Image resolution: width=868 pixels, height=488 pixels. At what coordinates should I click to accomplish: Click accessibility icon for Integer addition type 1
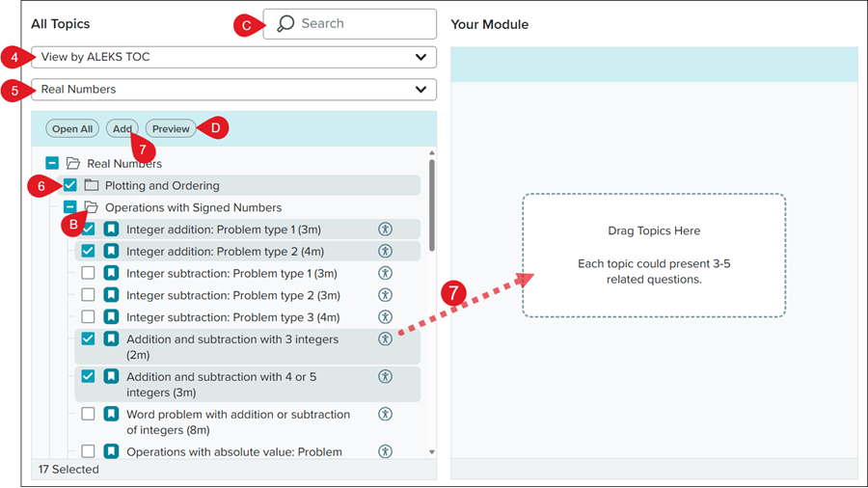coord(385,229)
